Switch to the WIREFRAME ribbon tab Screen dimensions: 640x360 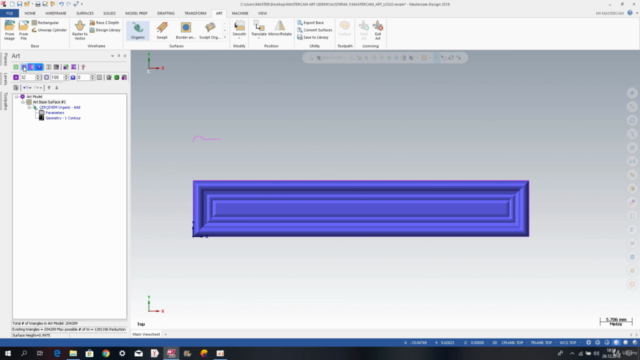pyautogui.click(x=56, y=13)
